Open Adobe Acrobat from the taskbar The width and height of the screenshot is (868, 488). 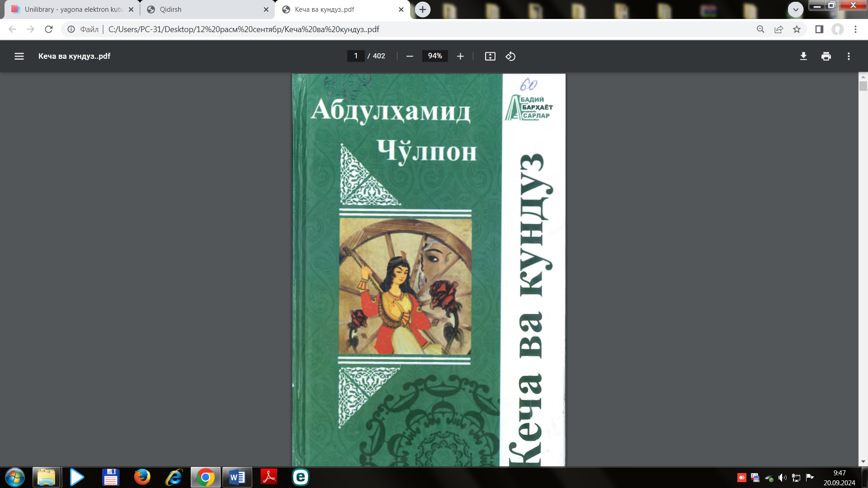click(x=269, y=477)
